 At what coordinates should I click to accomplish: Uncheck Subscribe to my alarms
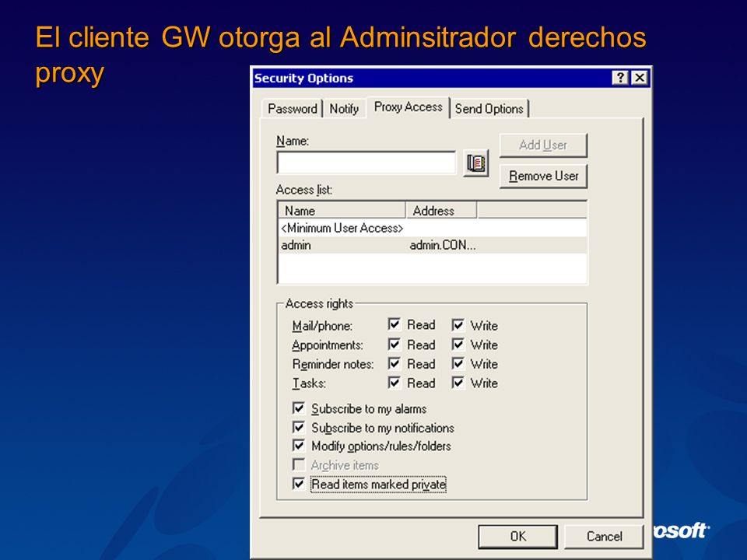pos(299,408)
